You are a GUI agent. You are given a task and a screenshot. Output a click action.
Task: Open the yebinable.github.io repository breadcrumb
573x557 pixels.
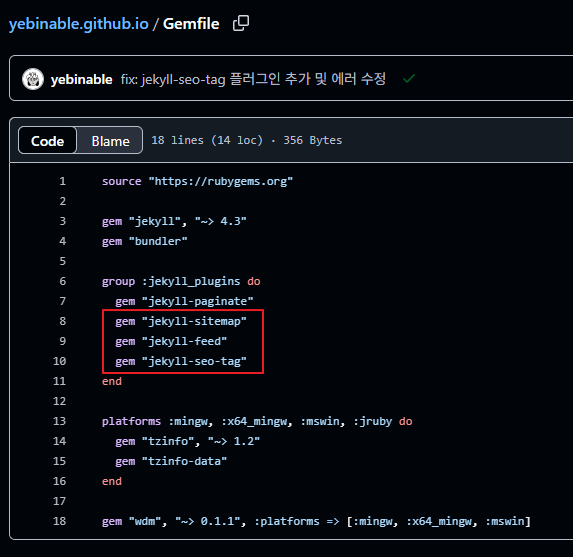79,24
